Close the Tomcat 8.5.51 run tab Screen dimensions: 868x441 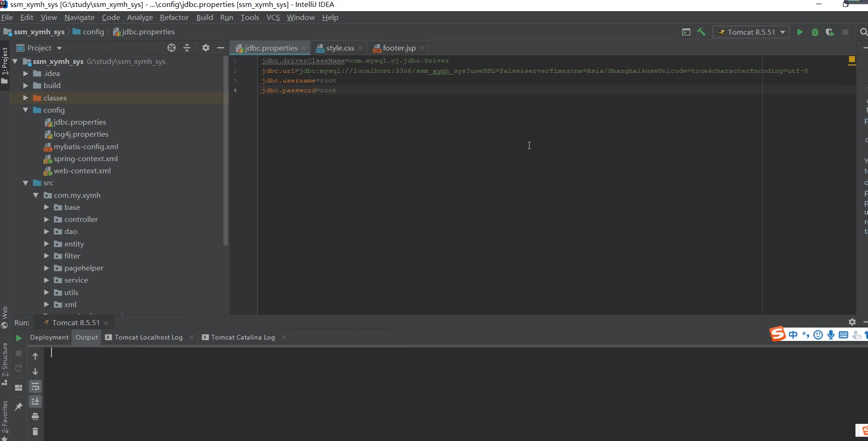(106, 323)
